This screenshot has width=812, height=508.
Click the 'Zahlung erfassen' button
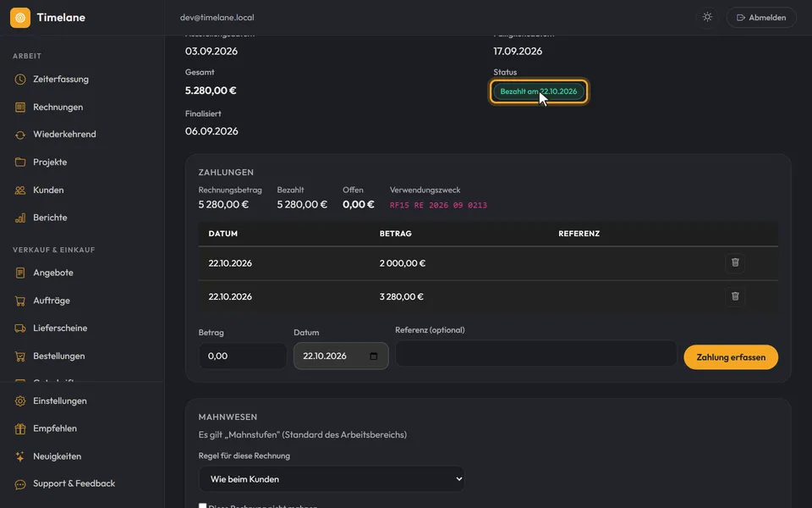click(731, 357)
